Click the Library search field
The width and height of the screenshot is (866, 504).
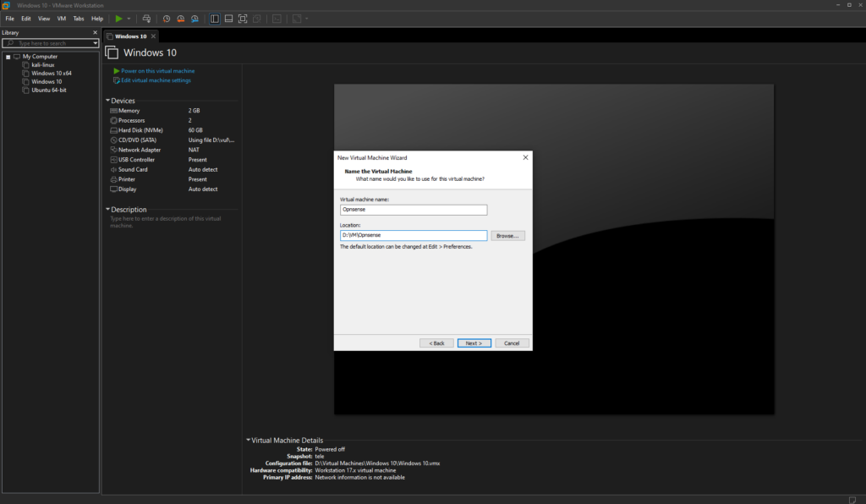click(x=50, y=43)
